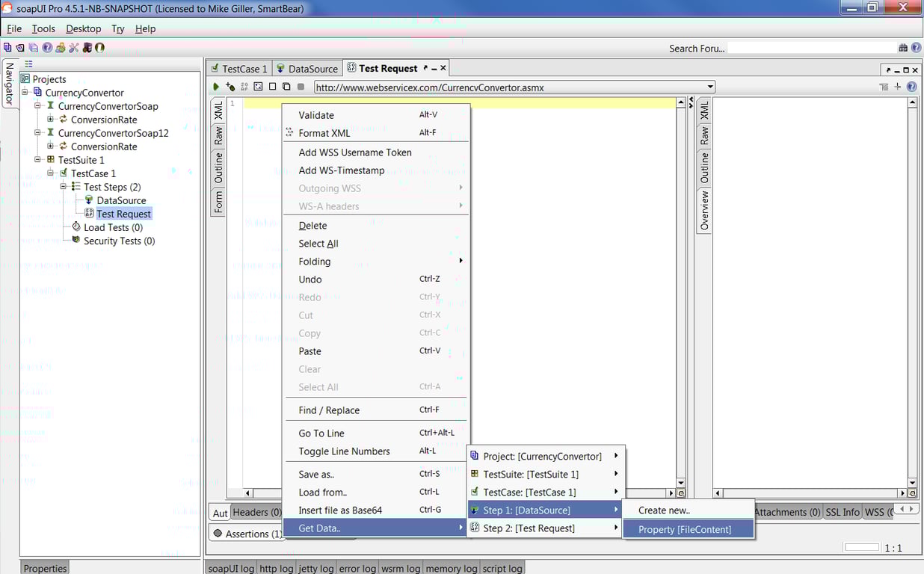Toggle Line Numbers in the context menu
This screenshot has height=574, width=924.
tap(376, 451)
